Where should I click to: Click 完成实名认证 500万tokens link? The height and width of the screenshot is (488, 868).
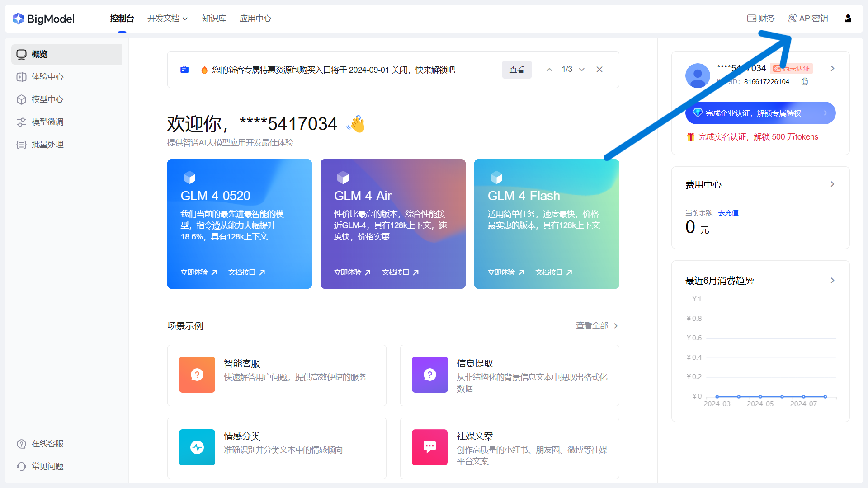point(758,137)
